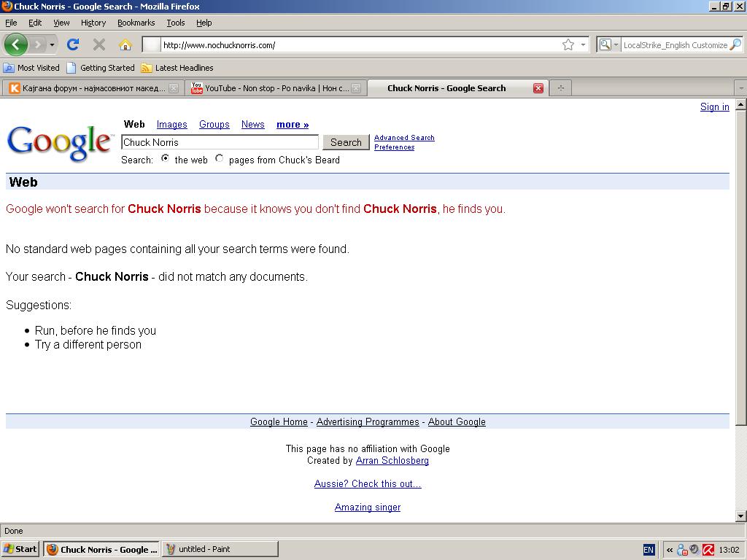The width and height of the screenshot is (747, 560).
Task: Click the gray round tray icon beside Kaspersky
Action: 694,550
